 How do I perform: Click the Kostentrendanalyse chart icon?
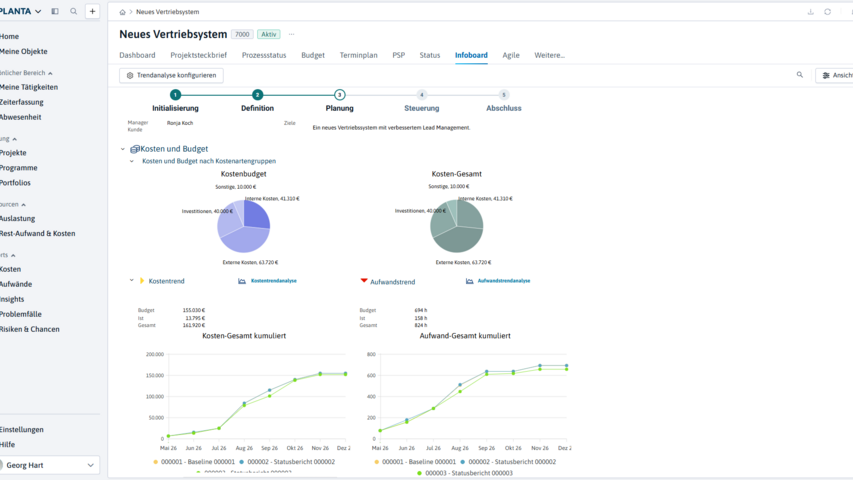click(242, 281)
